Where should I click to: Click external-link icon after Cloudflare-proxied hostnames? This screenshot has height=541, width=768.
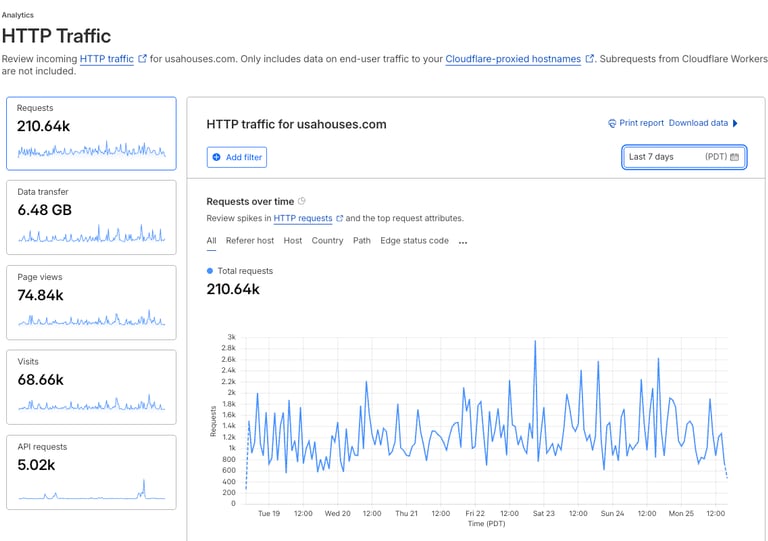(x=590, y=59)
